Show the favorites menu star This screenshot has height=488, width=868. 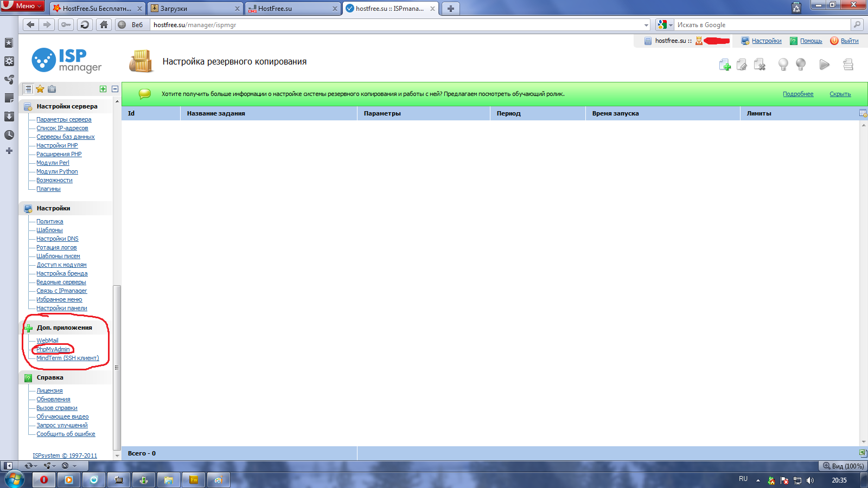pos(40,89)
